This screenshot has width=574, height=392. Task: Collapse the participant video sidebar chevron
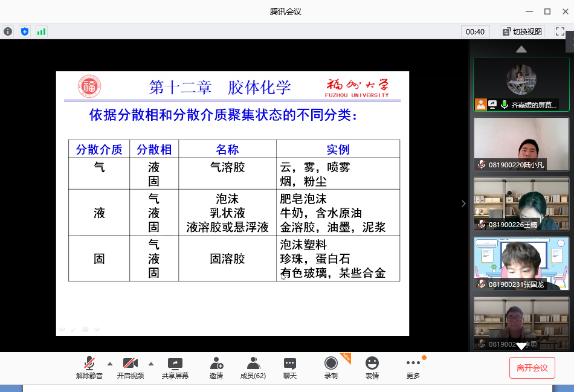click(463, 204)
